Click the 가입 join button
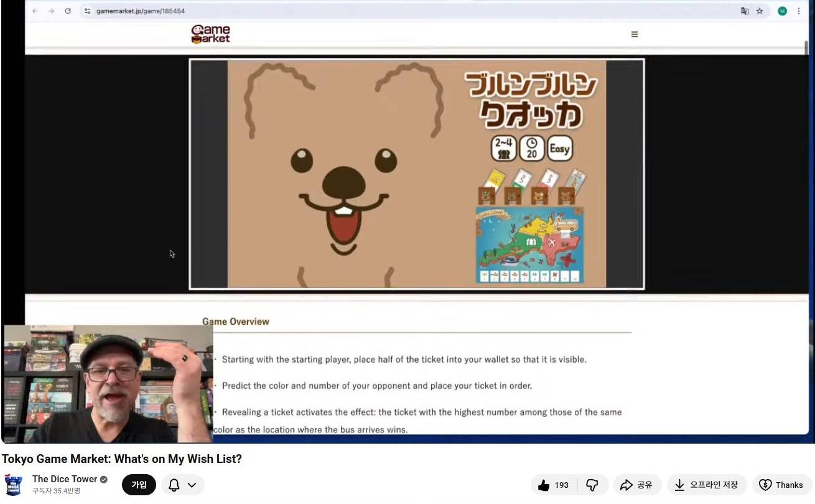The image size is (815, 504). 139,485
